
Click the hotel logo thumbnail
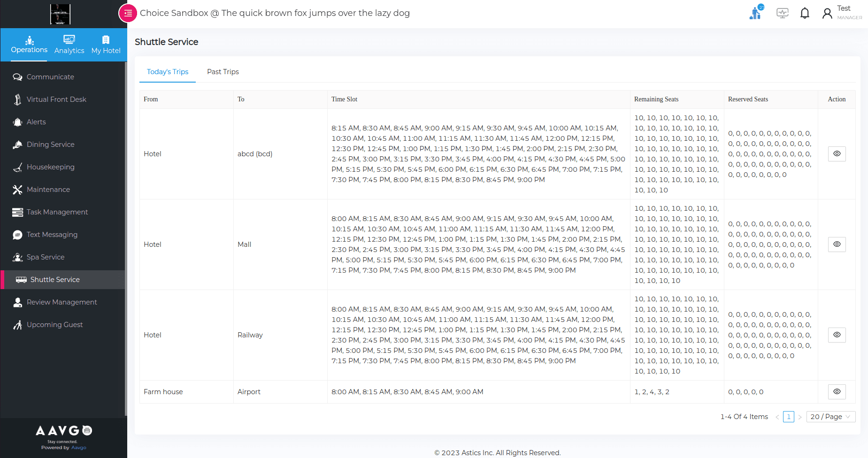[60, 14]
